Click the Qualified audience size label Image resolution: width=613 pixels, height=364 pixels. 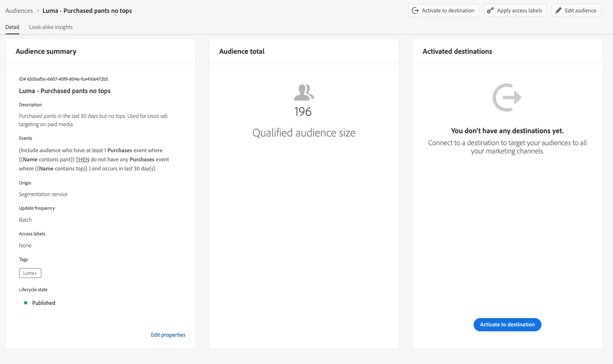click(304, 133)
